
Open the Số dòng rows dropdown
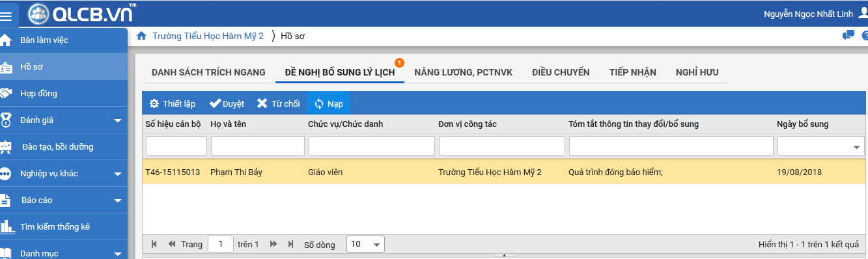(x=365, y=245)
